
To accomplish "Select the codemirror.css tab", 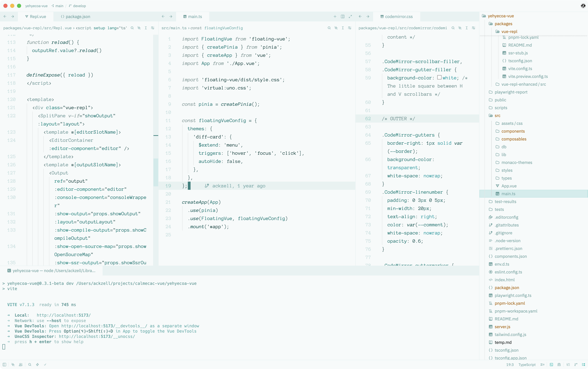I will (x=396, y=17).
